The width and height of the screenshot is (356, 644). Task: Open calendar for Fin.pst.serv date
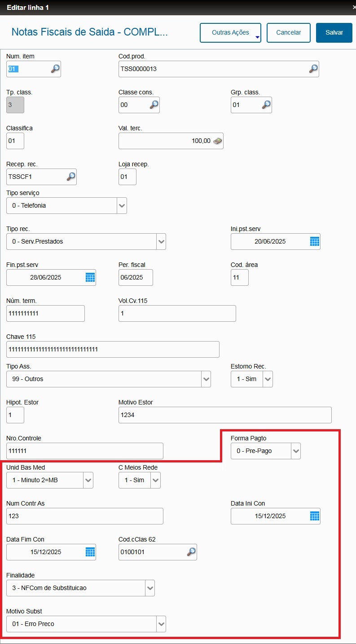[90, 277]
